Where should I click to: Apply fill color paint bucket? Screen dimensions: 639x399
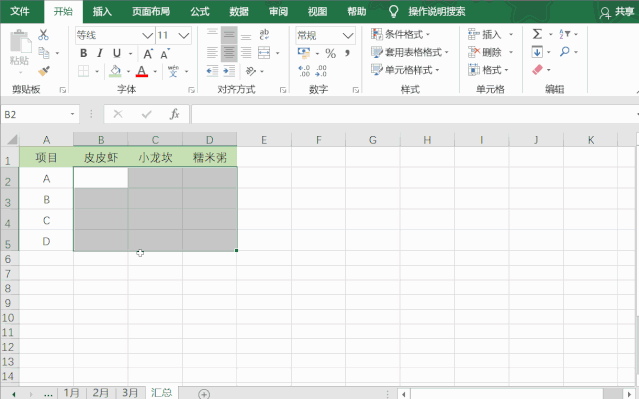pyautogui.click(x=115, y=71)
